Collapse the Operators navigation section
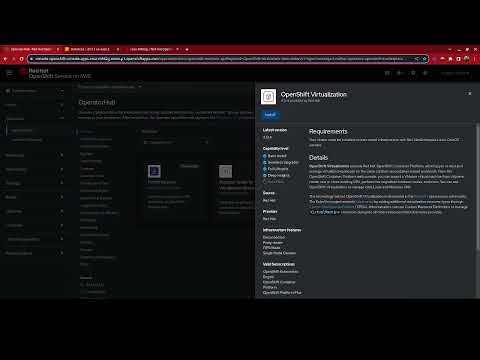Viewport: 480px width, 360px height. tap(34, 119)
